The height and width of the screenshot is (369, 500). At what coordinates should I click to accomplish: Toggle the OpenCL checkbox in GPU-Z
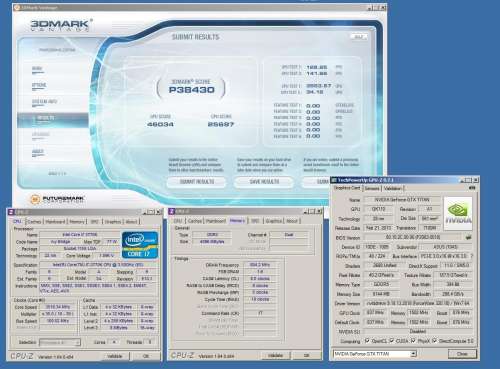tap(367, 341)
